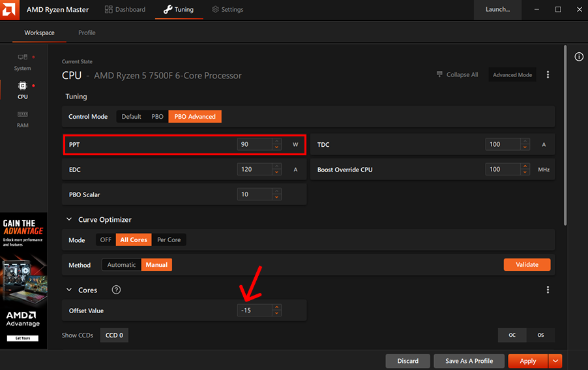Image resolution: width=588 pixels, height=370 pixels.
Task: Discard the pending changes
Action: tap(407, 361)
